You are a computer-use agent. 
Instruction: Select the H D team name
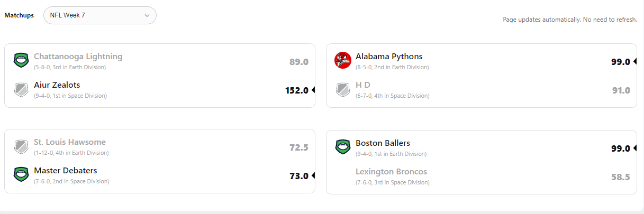point(362,85)
